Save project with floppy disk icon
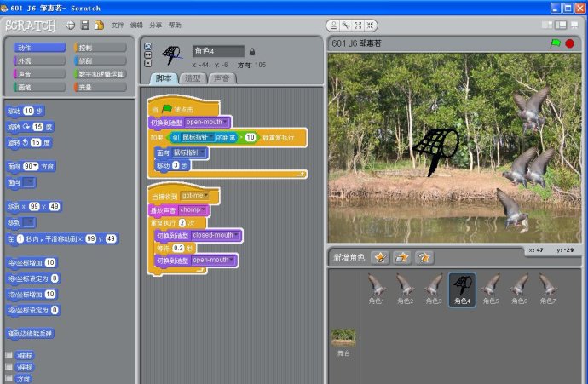The image size is (588, 384). point(85,25)
